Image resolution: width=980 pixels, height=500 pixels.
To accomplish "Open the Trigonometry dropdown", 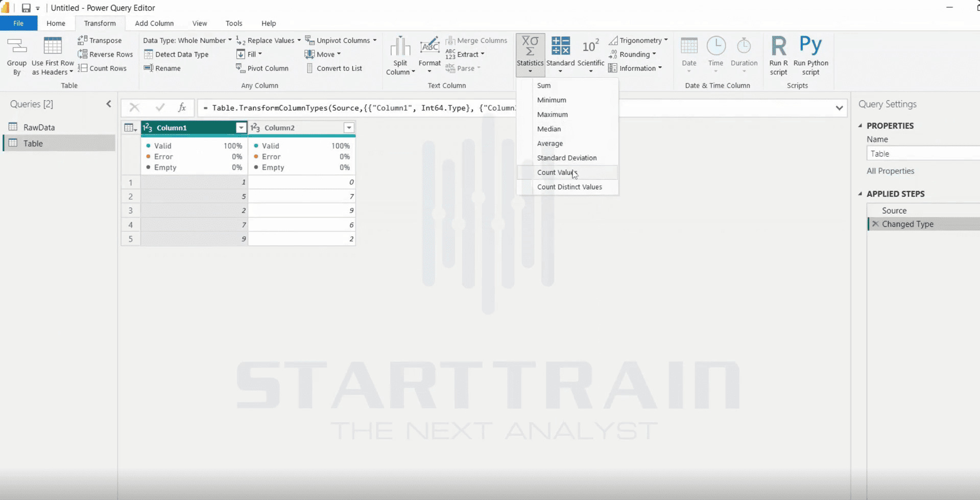I will (638, 40).
